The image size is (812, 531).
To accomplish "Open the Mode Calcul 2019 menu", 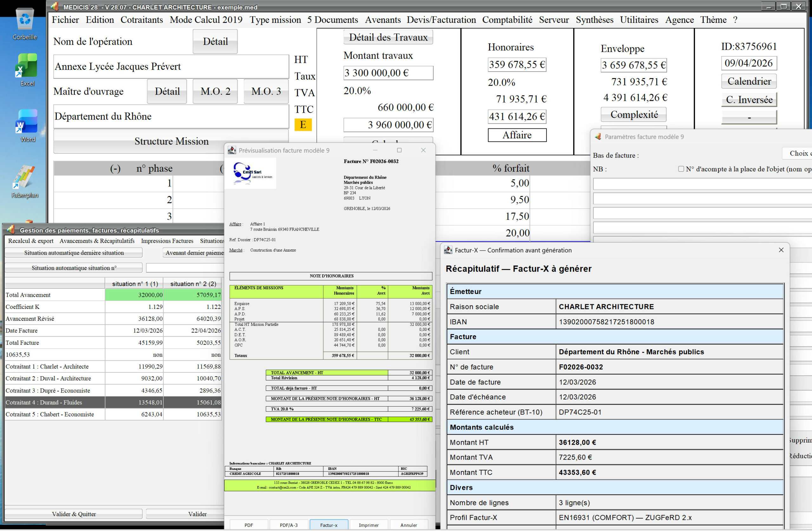I will pos(206,20).
